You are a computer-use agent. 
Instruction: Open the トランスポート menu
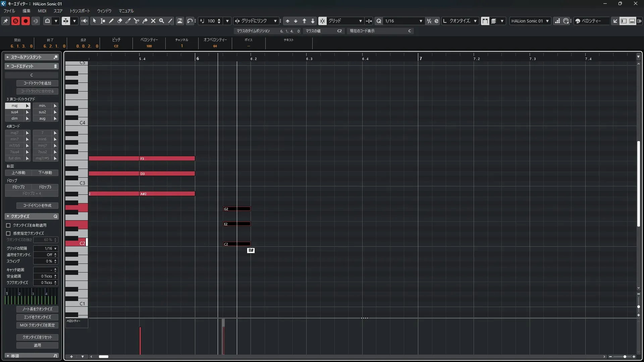tap(80, 11)
